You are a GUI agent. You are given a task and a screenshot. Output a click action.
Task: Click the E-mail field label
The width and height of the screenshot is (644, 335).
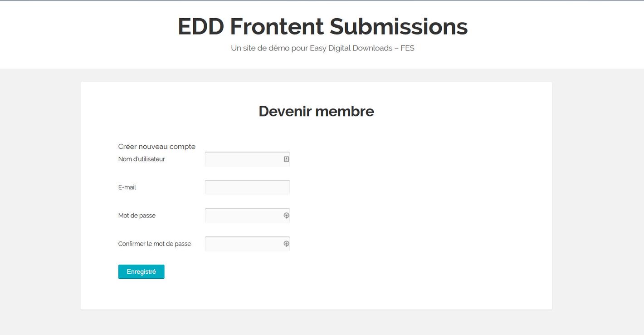127,187
